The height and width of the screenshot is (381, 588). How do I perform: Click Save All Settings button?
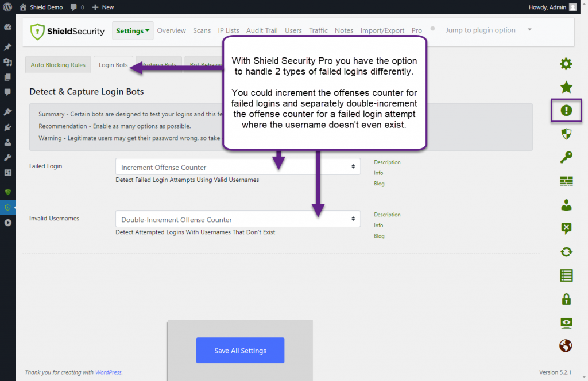point(240,350)
